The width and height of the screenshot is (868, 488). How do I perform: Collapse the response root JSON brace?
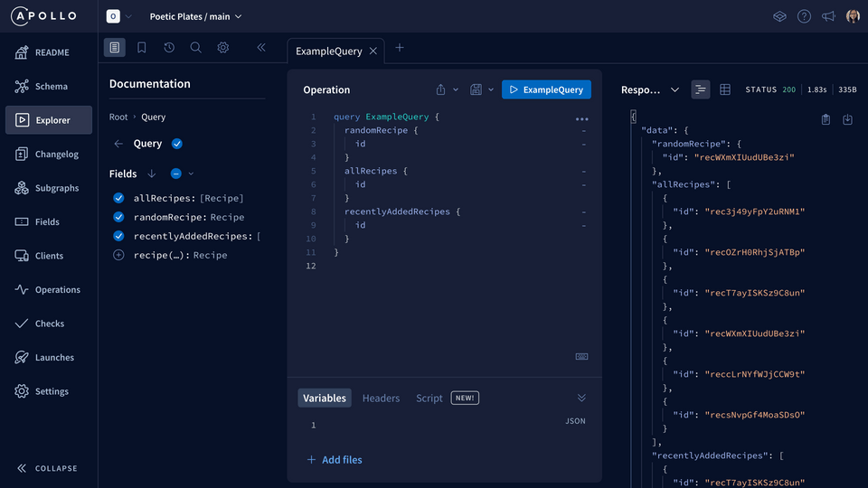click(x=633, y=117)
